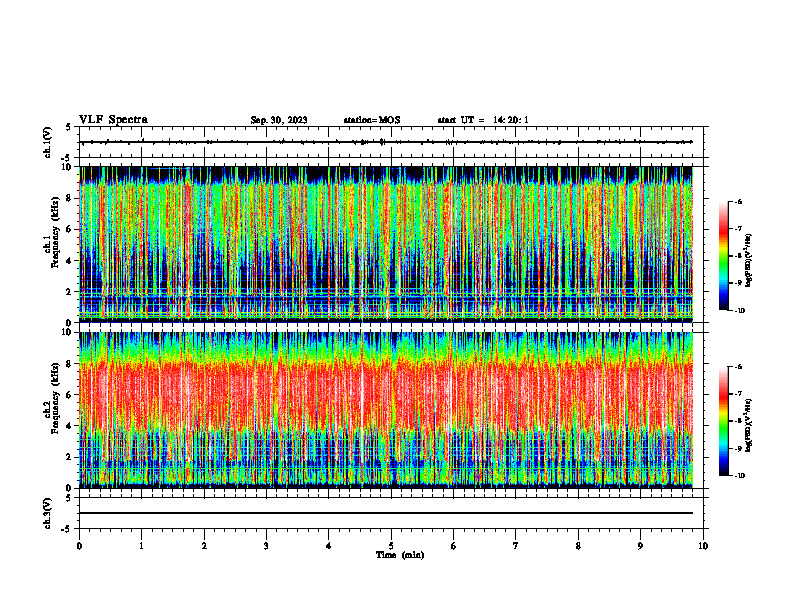Click time axis tick label "3"
Viewport: 792px width, 612px height.
tap(266, 546)
